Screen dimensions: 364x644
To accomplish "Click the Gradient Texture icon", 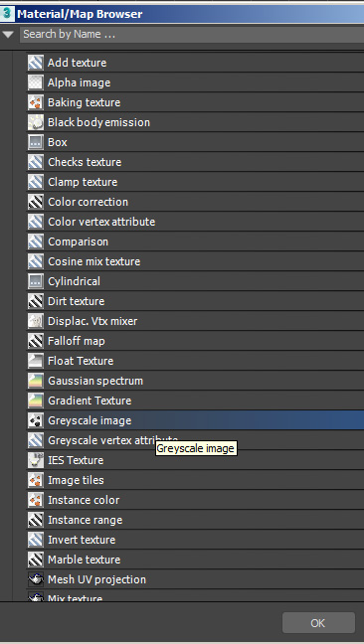I will click(36, 401).
